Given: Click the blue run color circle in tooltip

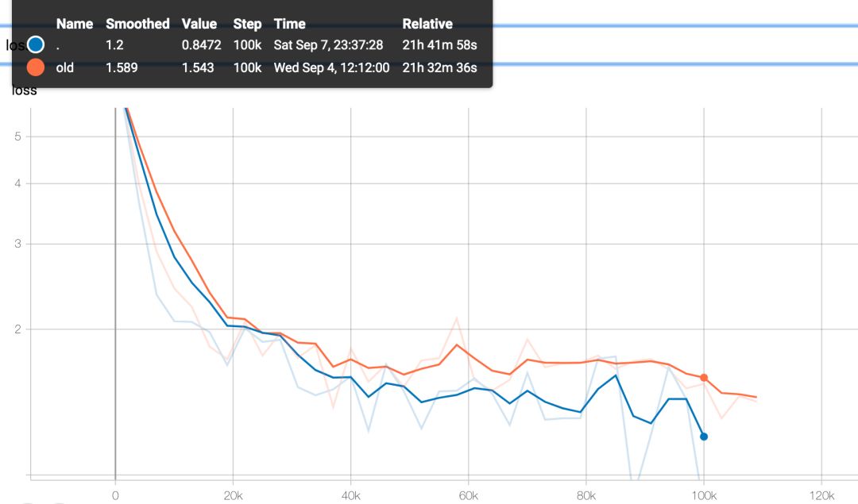Looking at the screenshot, I should [35, 45].
